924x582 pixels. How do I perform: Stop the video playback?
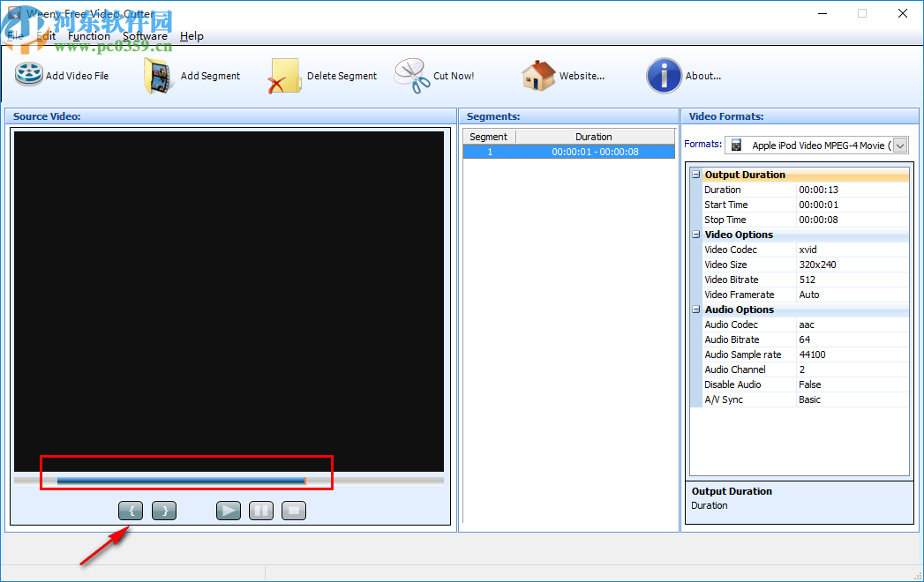click(x=293, y=511)
